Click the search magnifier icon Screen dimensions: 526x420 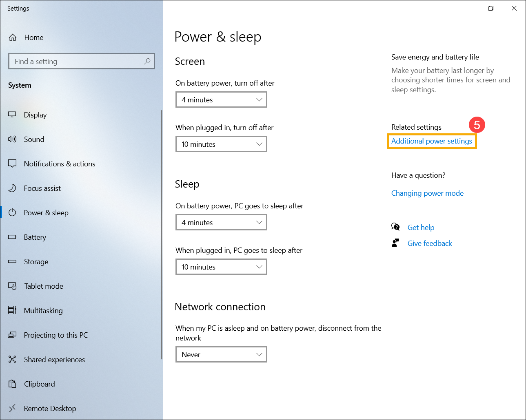147,61
